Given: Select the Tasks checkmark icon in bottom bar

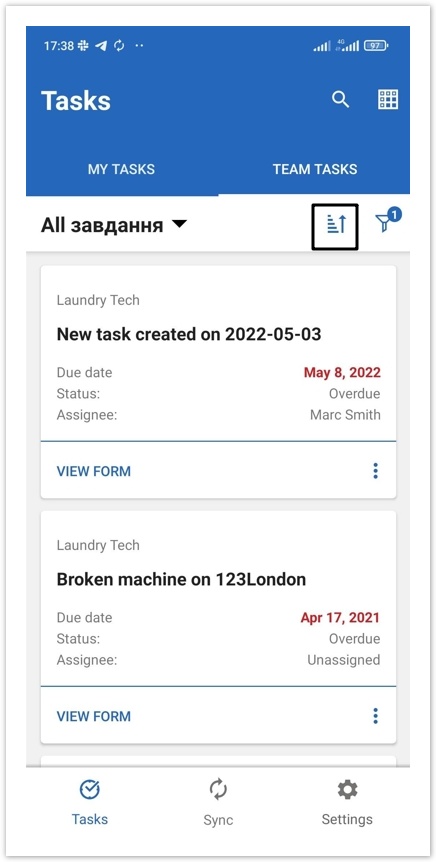Looking at the screenshot, I should [89, 790].
